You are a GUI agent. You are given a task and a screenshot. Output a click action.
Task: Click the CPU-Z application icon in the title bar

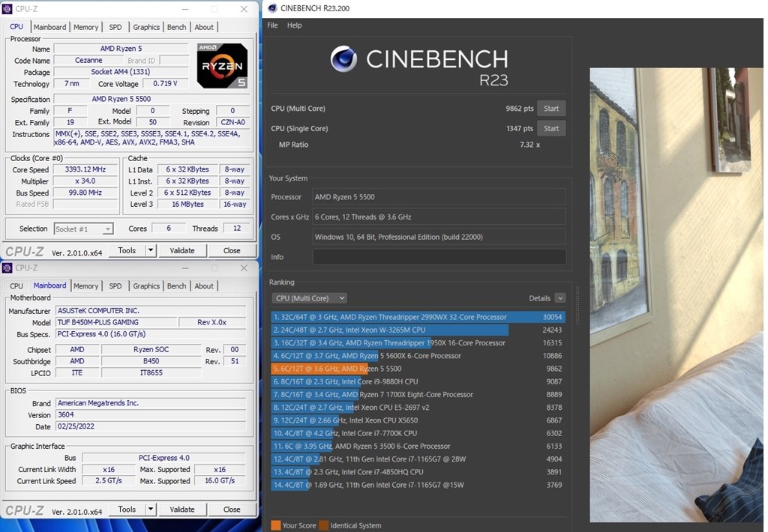point(7,8)
